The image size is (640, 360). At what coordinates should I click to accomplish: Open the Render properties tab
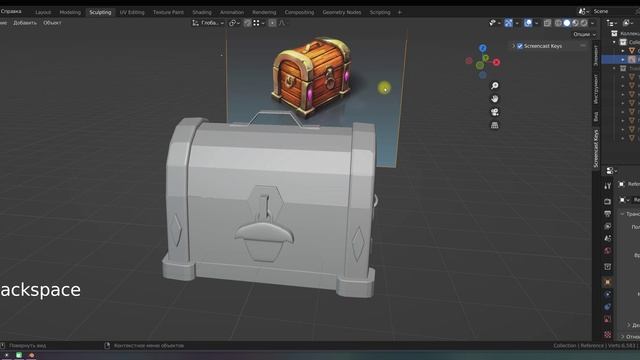[x=607, y=201]
